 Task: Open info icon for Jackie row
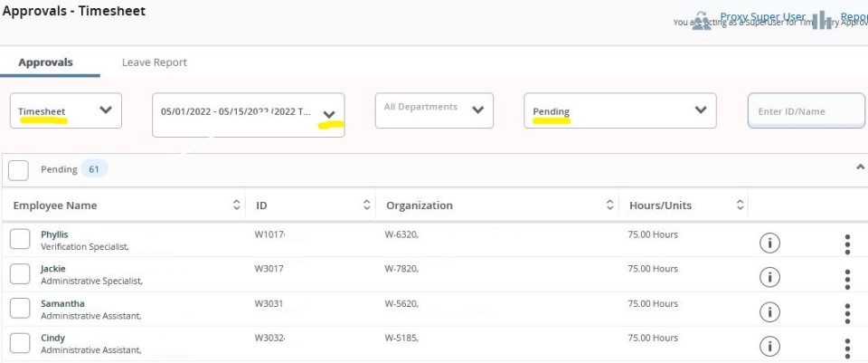pyautogui.click(x=769, y=277)
